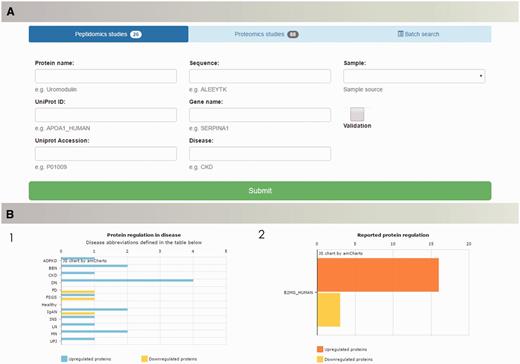Click the UniProt ID input field

click(106, 115)
